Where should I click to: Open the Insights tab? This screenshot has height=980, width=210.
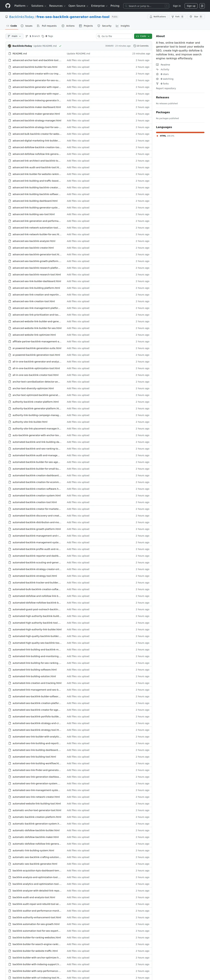(x=123, y=26)
